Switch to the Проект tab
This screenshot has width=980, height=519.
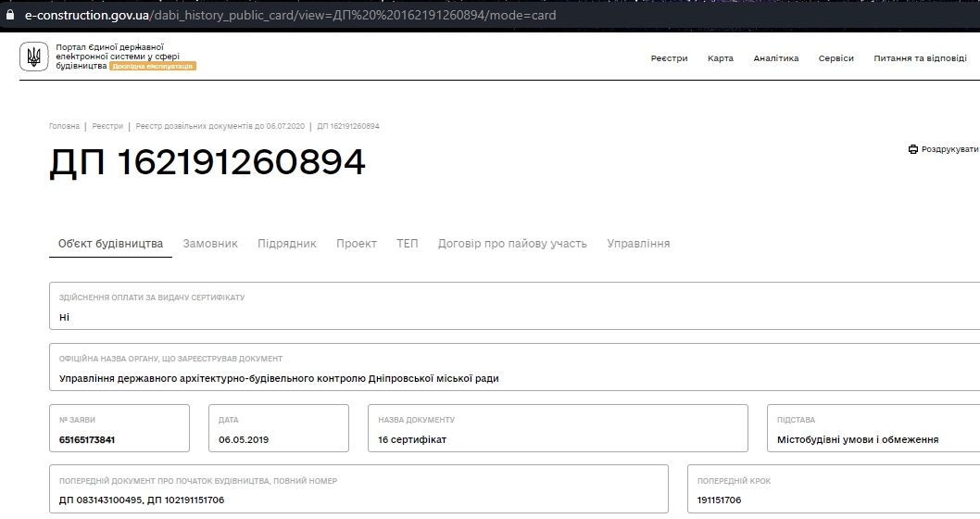point(357,244)
